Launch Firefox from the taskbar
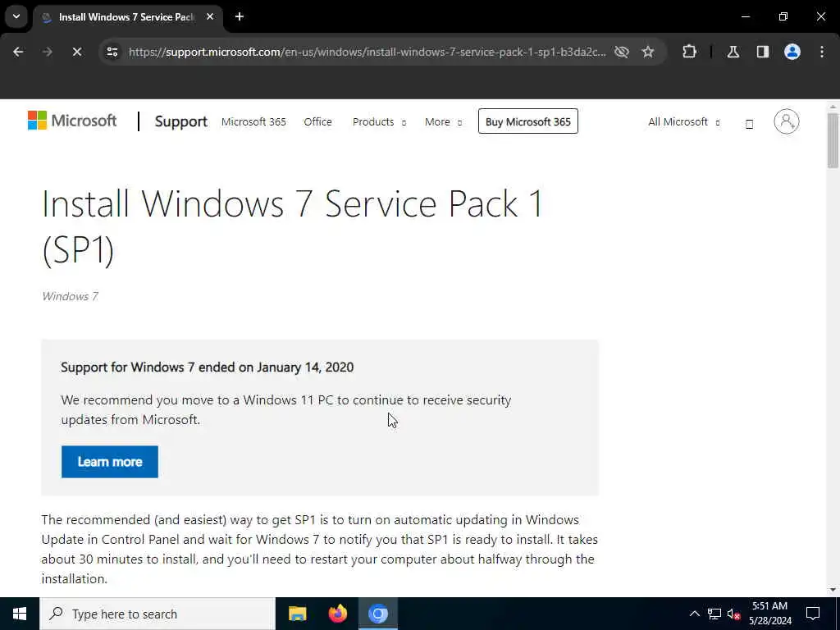Viewport: 840px width, 630px height. coord(337,614)
